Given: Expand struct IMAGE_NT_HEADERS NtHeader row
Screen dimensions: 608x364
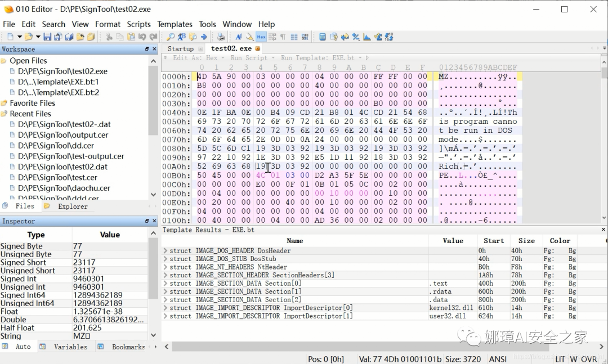Looking at the screenshot, I should click(x=166, y=267).
